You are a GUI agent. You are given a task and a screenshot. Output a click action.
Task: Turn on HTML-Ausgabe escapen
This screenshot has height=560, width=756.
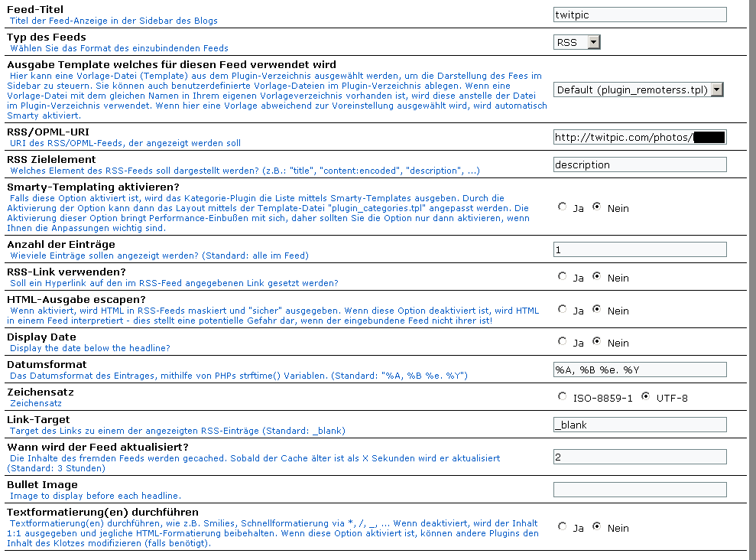point(563,311)
